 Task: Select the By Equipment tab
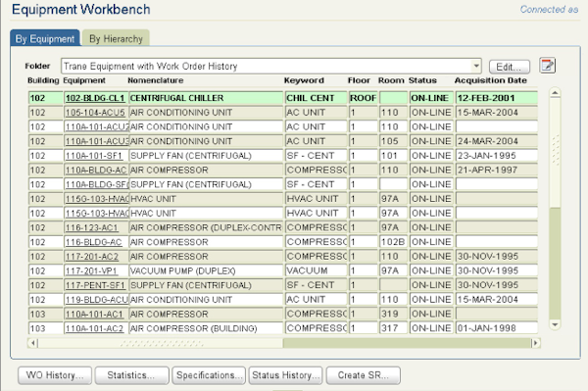point(45,38)
